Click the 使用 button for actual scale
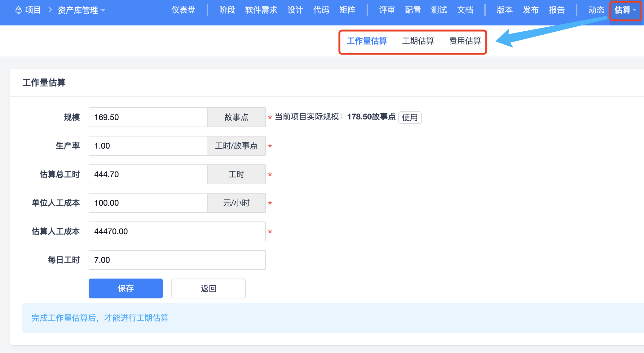Image resolution: width=644 pixels, height=353 pixels. (x=409, y=118)
